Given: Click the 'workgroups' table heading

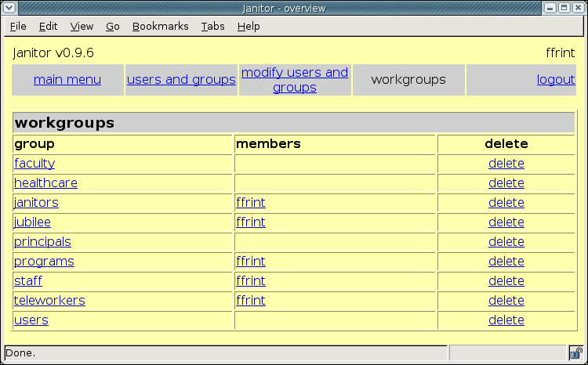Looking at the screenshot, I should point(64,123).
